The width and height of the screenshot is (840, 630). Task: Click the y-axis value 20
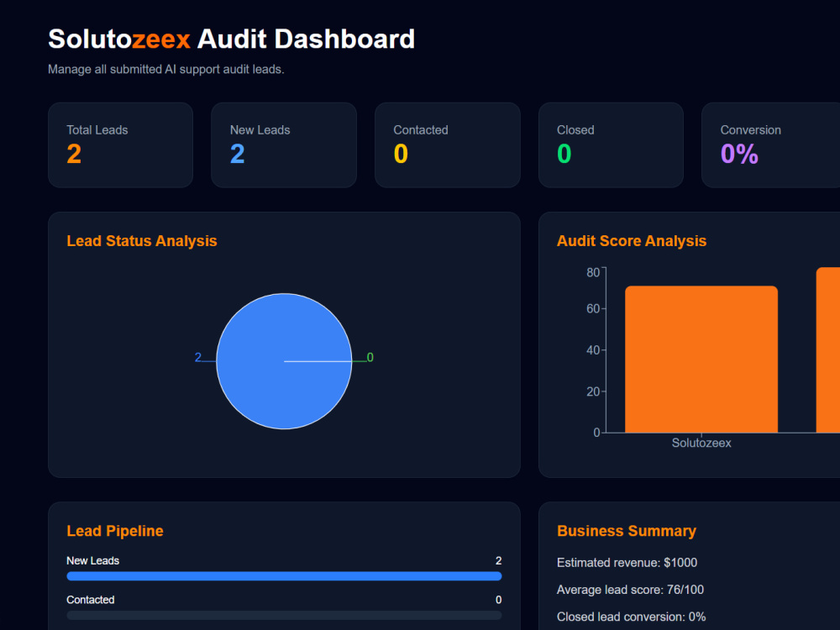[593, 391]
